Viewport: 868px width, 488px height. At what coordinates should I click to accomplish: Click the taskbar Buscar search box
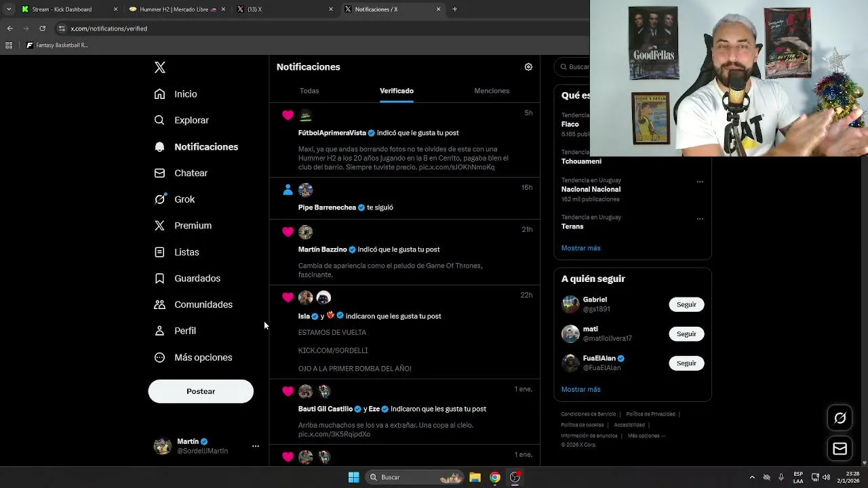pos(415,477)
